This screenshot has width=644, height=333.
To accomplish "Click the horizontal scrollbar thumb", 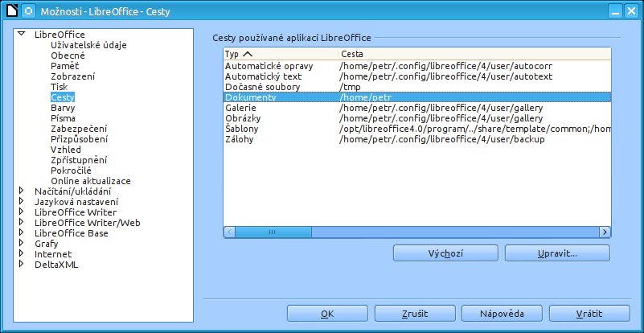I will click(273, 232).
